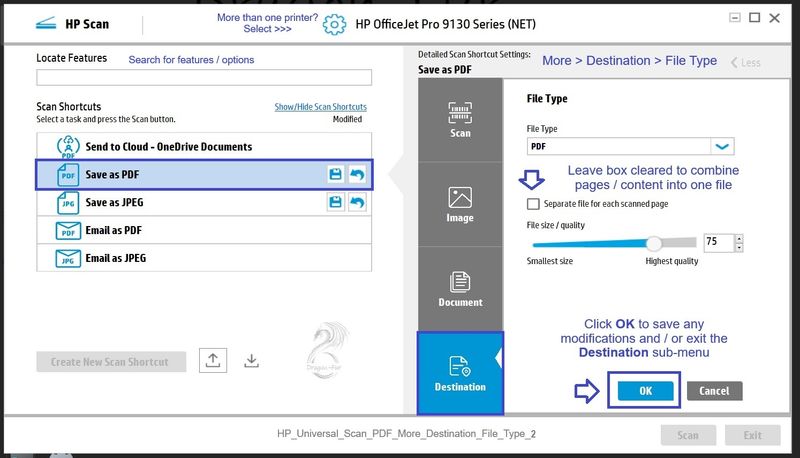Viewport: 800px width, 458px height.
Task: Expand the File Type dropdown arrow
Action: 722,146
